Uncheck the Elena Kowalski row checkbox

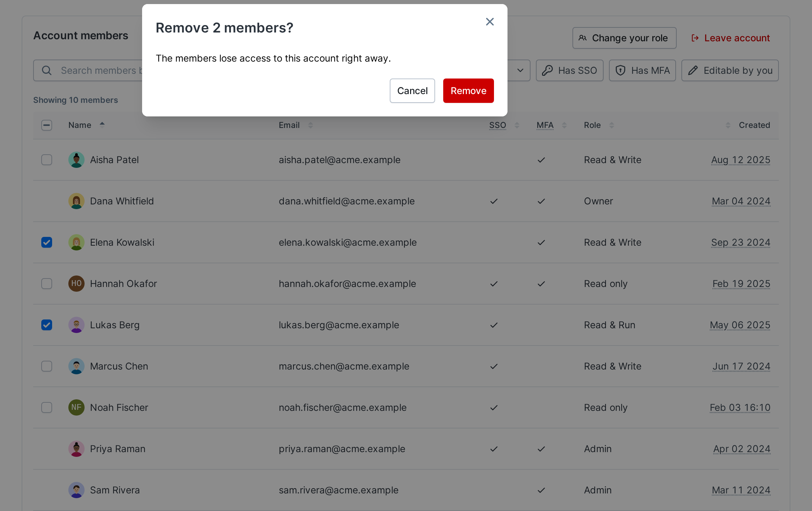coord(47,242)
